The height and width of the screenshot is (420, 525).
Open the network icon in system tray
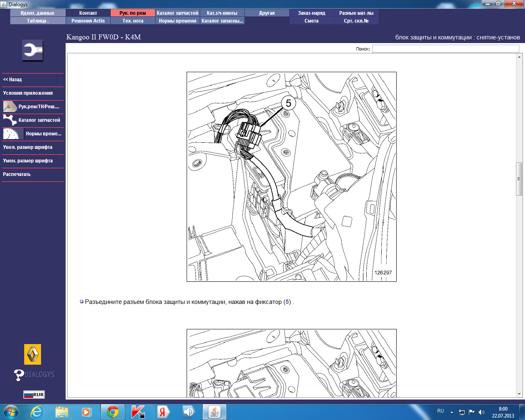(462, 412)
